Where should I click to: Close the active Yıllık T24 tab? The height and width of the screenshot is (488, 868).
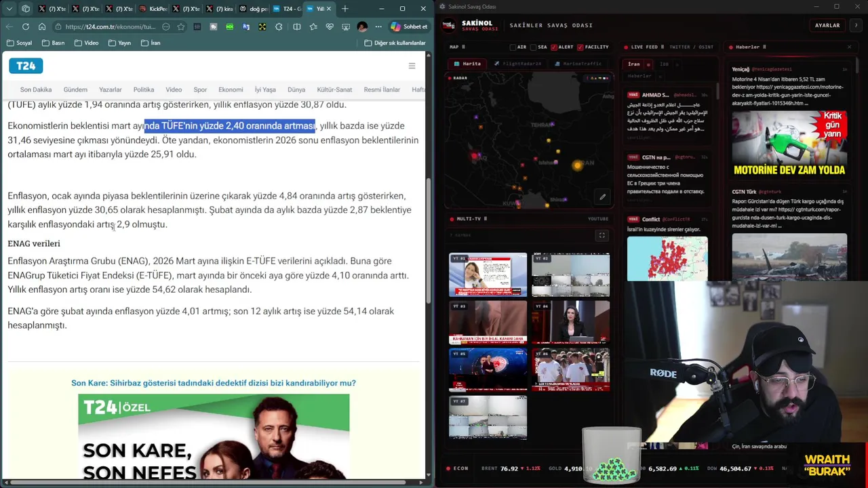[329, 9]
